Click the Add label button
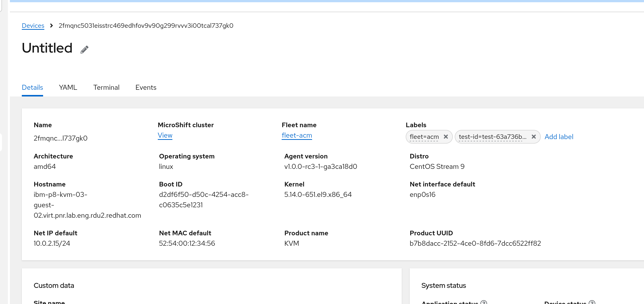644x304 pixels. tap(559, 137)
